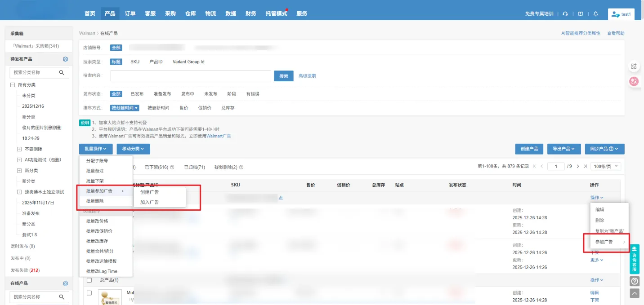Click the headset customer support icon
This screenshot has width=644, height=305.
pyautogui.click(x=565, y=14)
